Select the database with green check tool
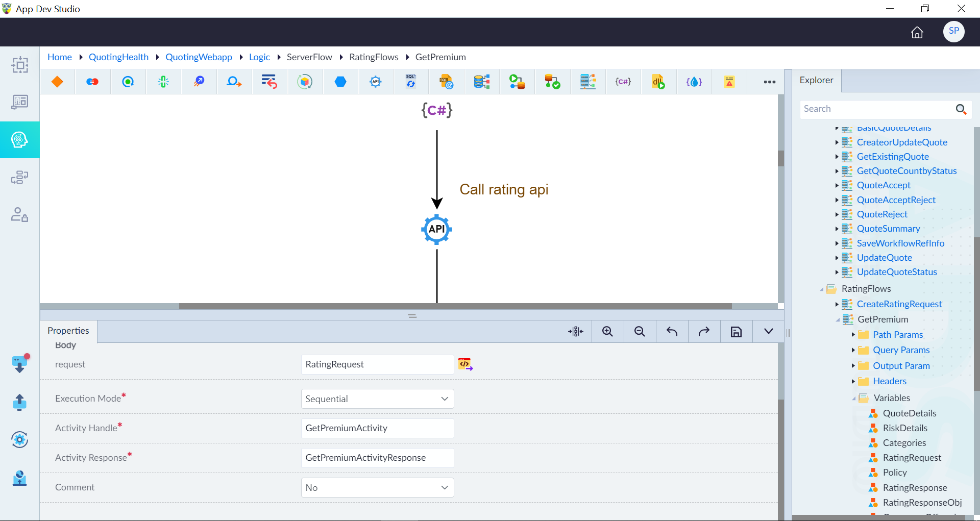The width and height of the screenshot is (980, 521). coord(552,82)
